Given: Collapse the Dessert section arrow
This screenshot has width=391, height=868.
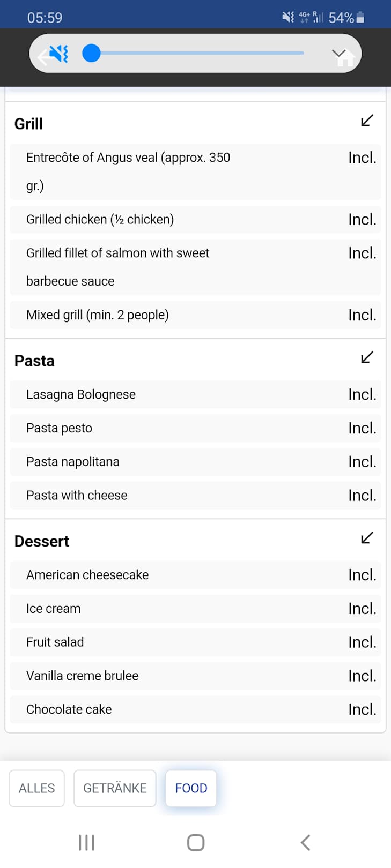Looking at the screenshot, I should [x=367, y=538].
